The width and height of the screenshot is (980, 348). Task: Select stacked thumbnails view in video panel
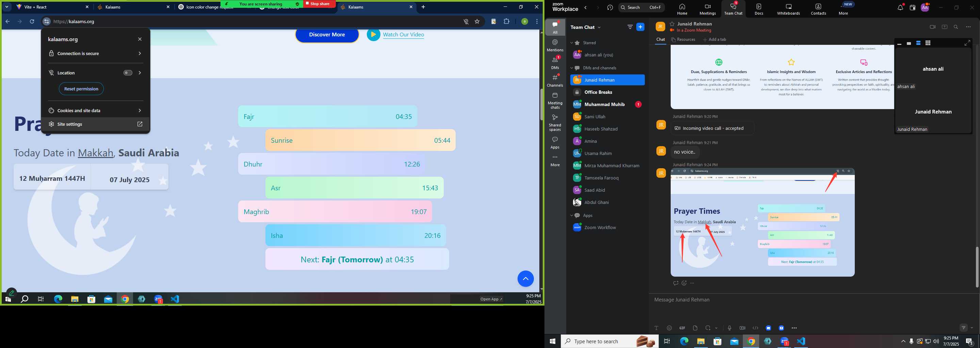918,43
